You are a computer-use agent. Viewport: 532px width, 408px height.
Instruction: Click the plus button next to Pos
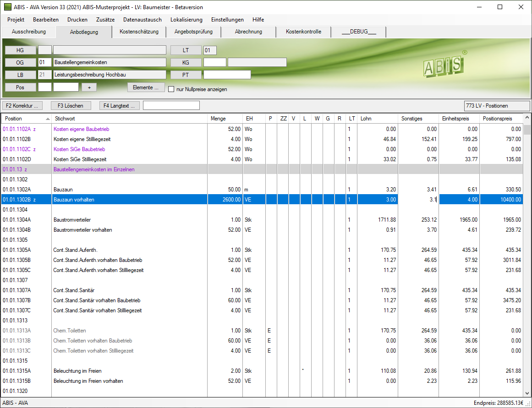89,87
